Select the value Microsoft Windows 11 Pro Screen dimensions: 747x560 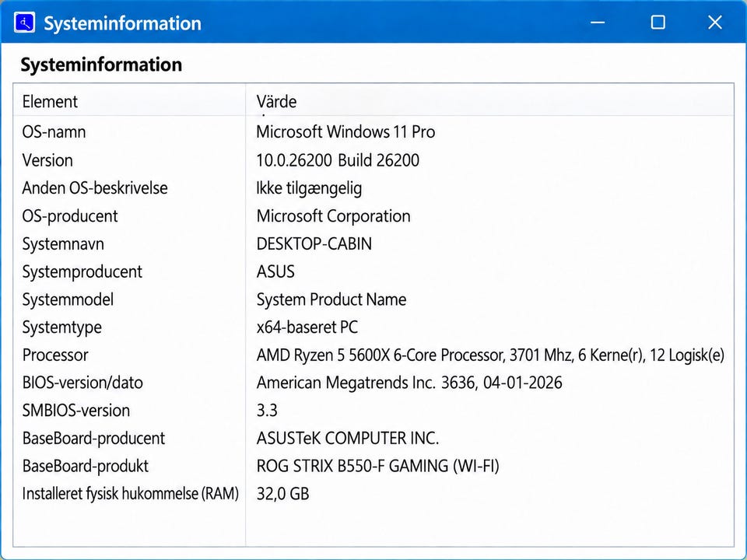(x=345, y=132)
